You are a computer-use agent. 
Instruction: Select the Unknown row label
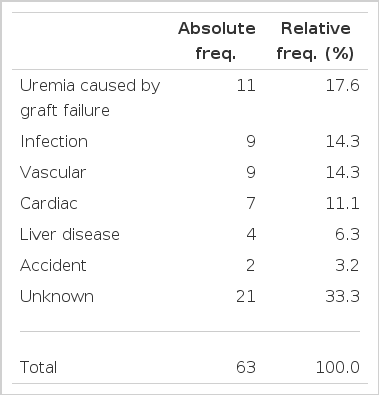coord(57,296)
